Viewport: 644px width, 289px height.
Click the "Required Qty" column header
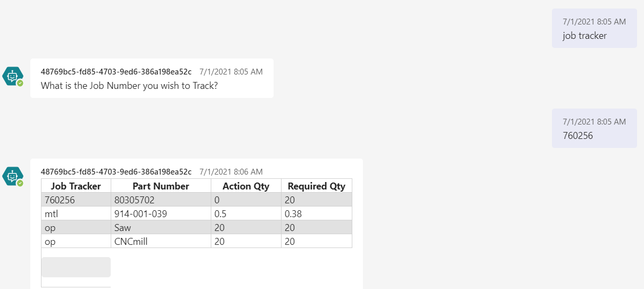coord(316,186)
